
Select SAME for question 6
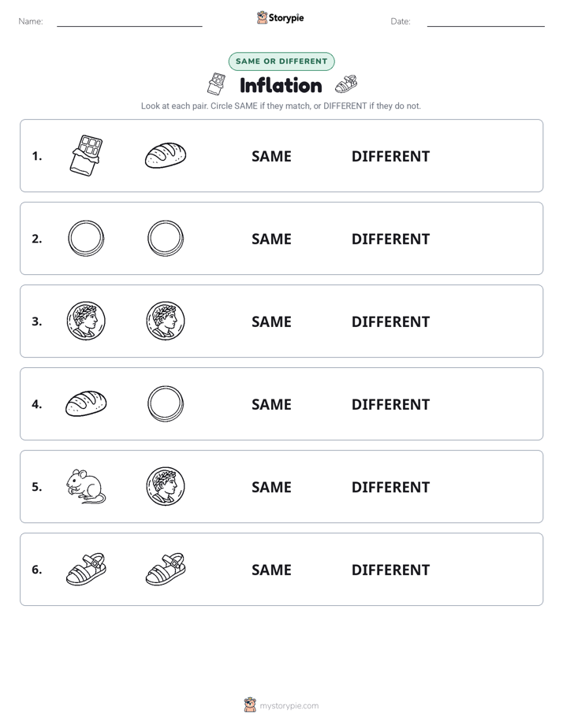pyautogui.click(x=271, y=570)
